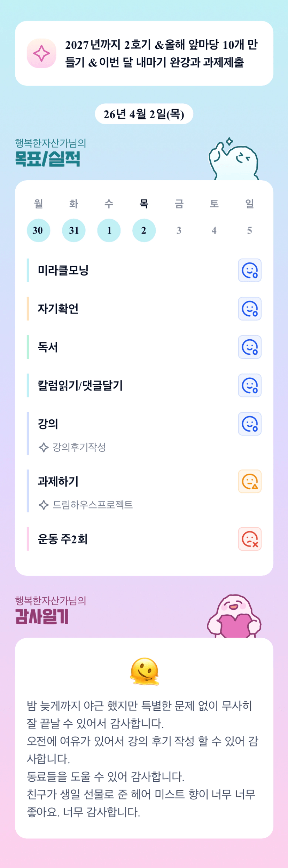Click 강의 blue smiley status icon

[x=249, y=424]
